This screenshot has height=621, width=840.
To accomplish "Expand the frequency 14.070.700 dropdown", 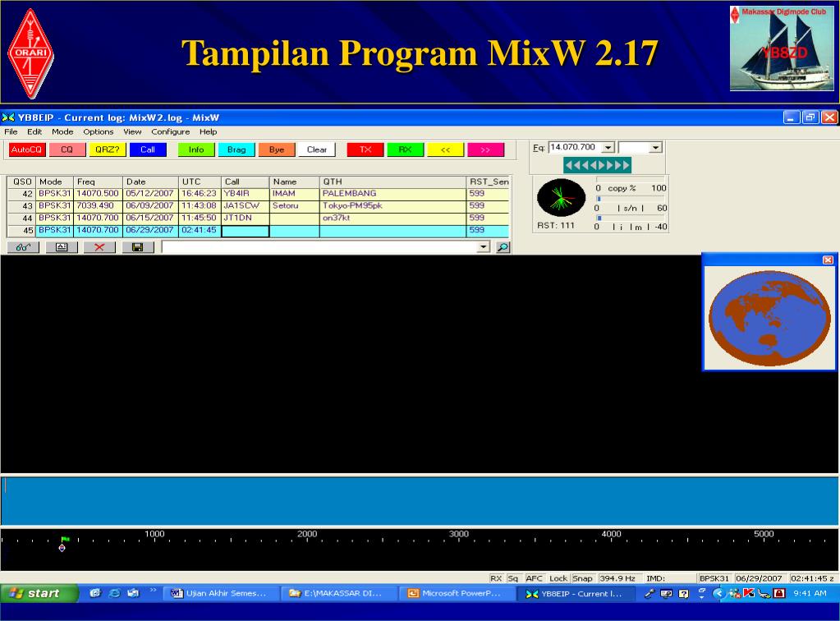I will 608,147.
